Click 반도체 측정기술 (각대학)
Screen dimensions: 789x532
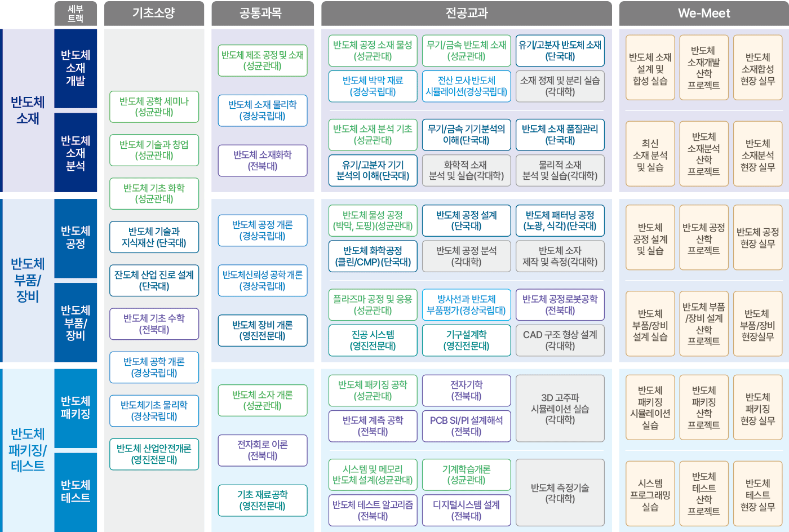coord(560,493)
